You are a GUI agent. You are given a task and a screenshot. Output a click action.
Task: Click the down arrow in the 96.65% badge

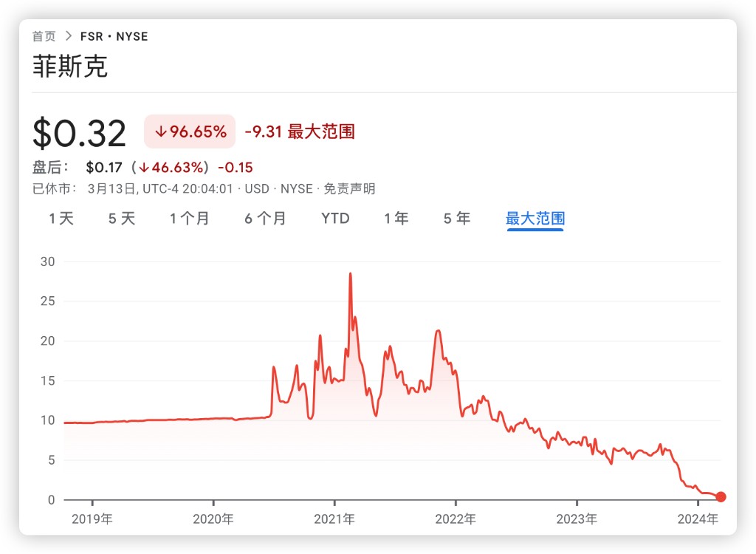tap(161, 132)
